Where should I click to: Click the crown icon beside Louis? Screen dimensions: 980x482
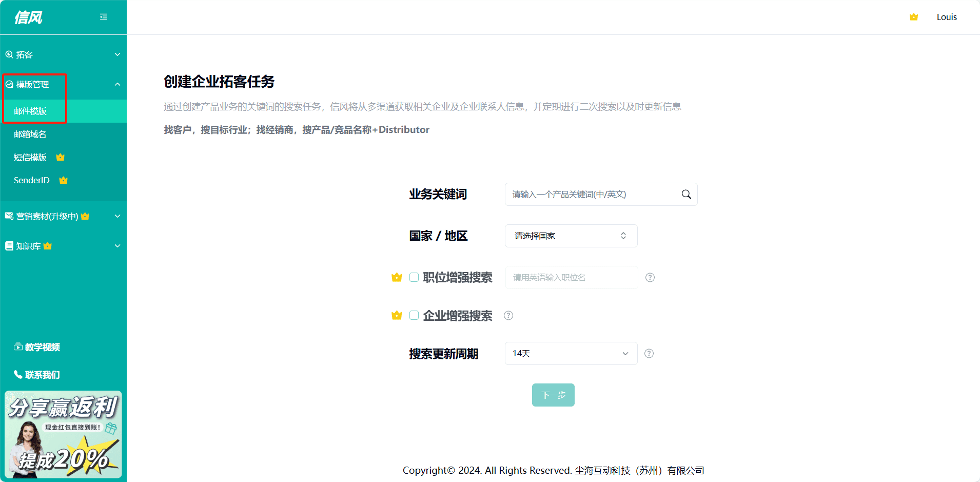pyautogui.click(x=914, y=17)
